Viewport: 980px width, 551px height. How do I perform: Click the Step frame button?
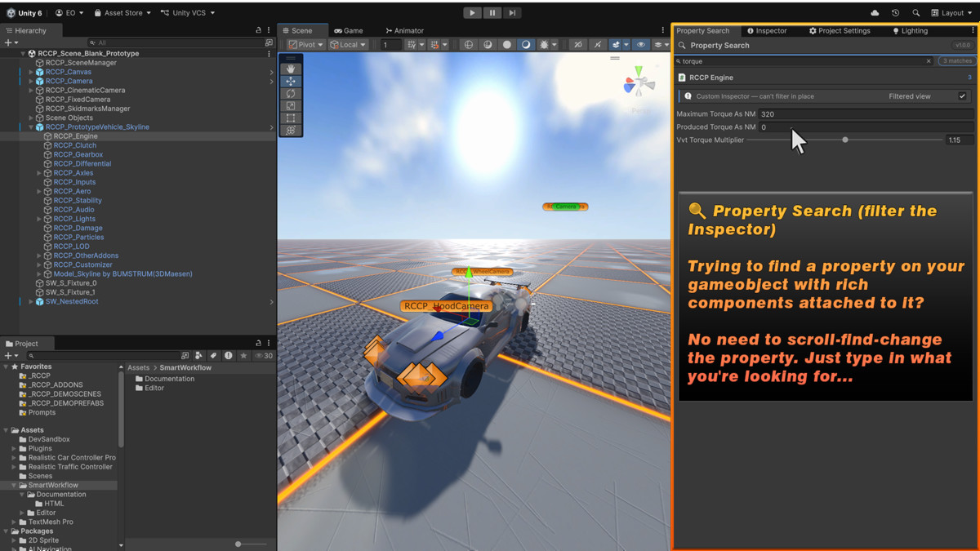tap(512, 13)
